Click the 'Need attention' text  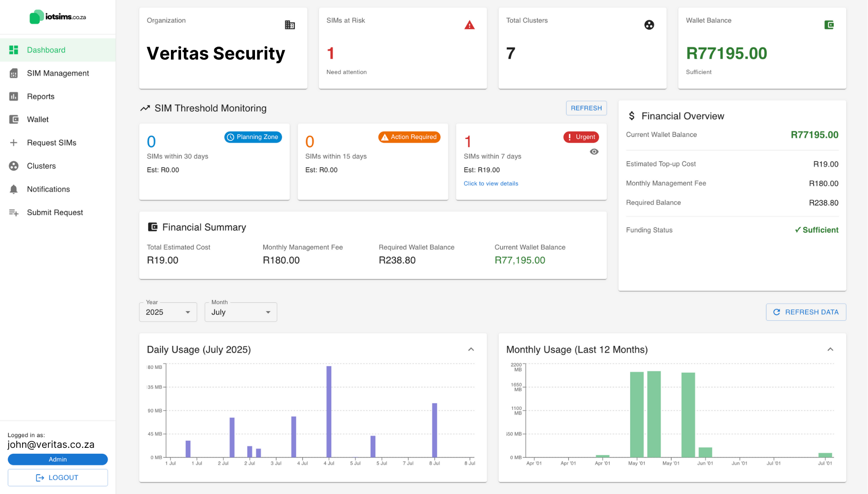pyautogui.click(x=346, y=72)
